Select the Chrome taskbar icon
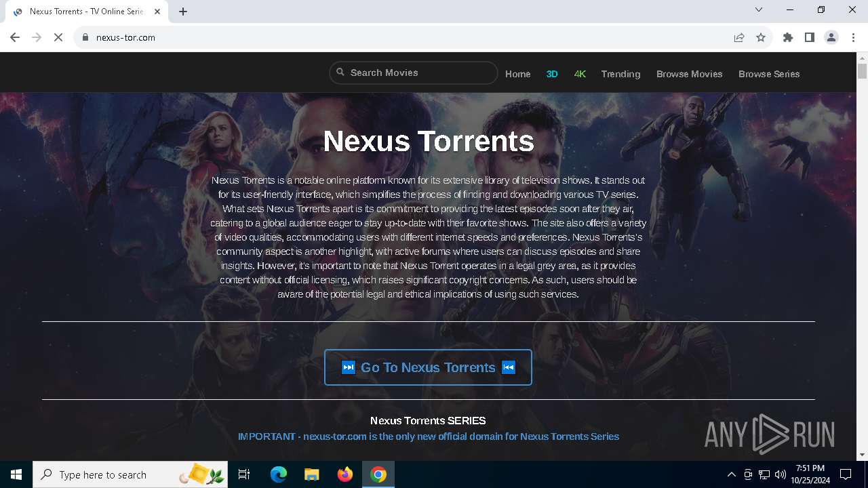868x488 pixels. coord(378,474)
